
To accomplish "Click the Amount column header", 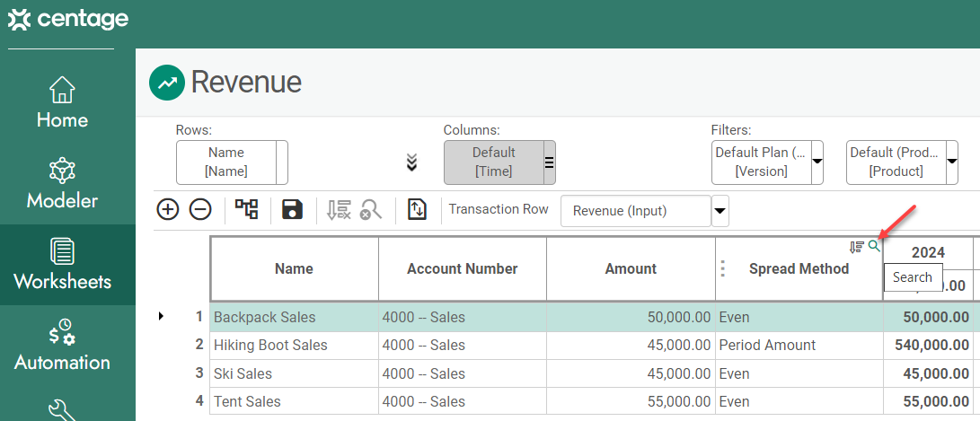I will click(x=631, y=269).
